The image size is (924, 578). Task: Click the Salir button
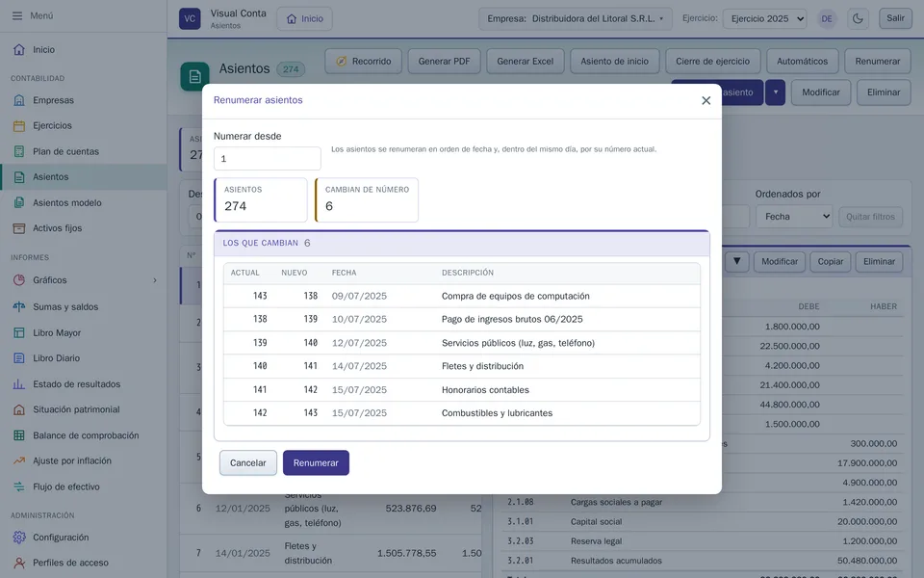[895, 18]
